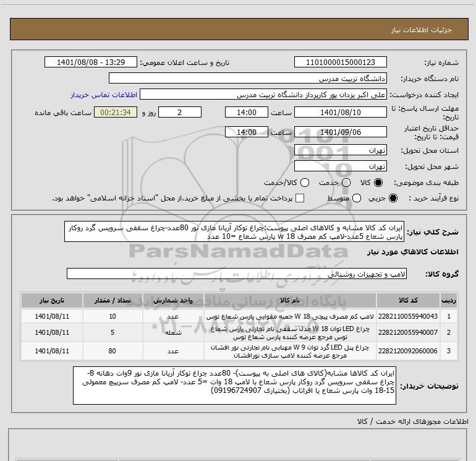The height and width of the screenshot is (461, 476).
Task: Click the date 1401/08/11 in row 1
Action: [x=52, y=316]
